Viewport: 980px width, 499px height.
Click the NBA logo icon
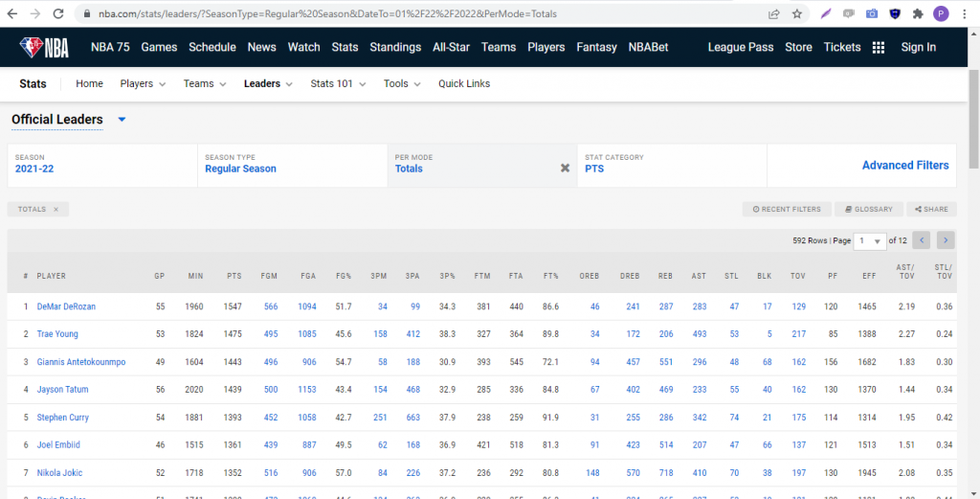(44, 48)
